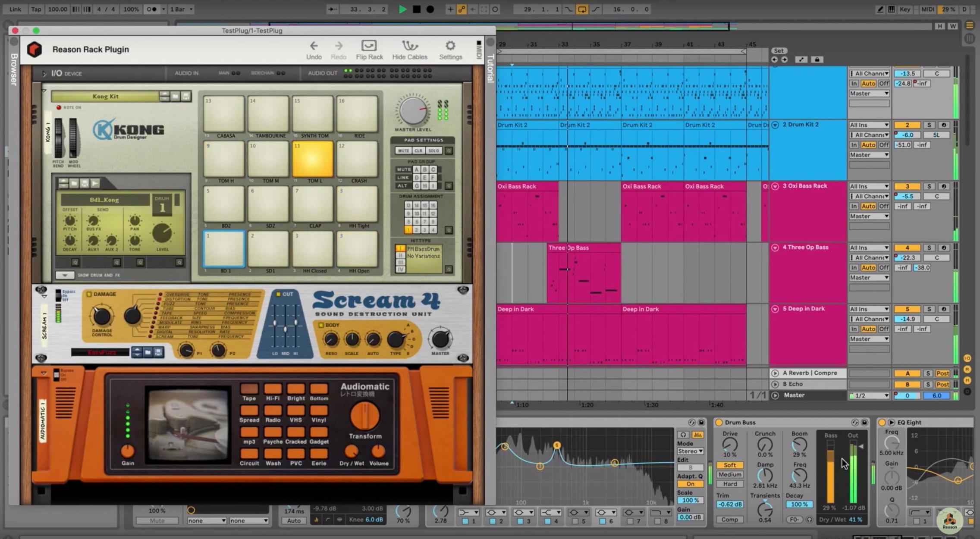Collapse the 4 Three Op Bass track
This screenshot has height=539, width=980.
pyautogui.click(x=775, y=248)
